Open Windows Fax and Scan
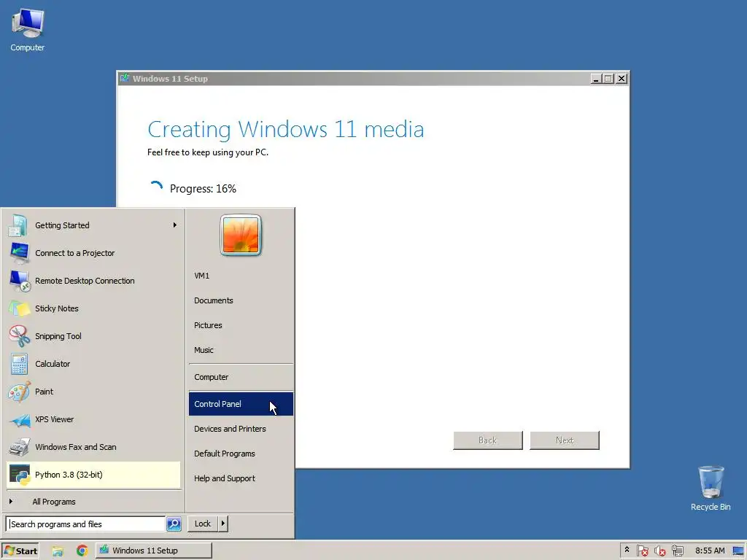 pos(93,447)
